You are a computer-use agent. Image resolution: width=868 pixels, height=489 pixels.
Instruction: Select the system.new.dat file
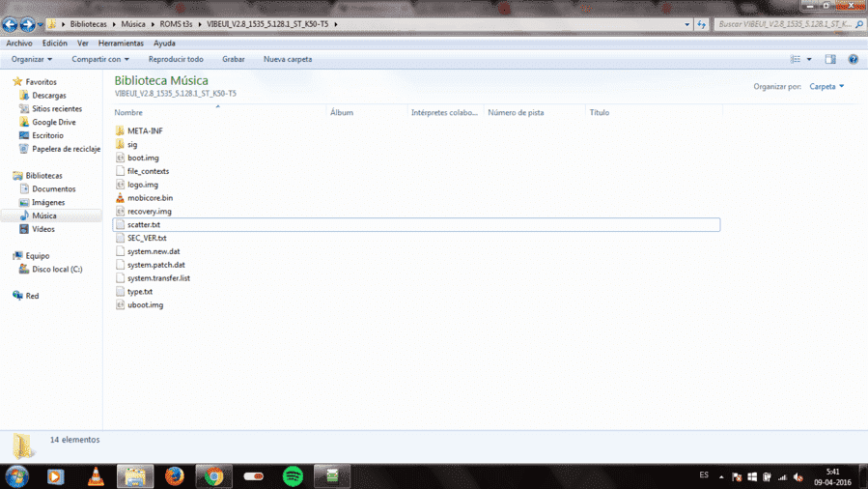pyautogui.click(x=154, y=251)
